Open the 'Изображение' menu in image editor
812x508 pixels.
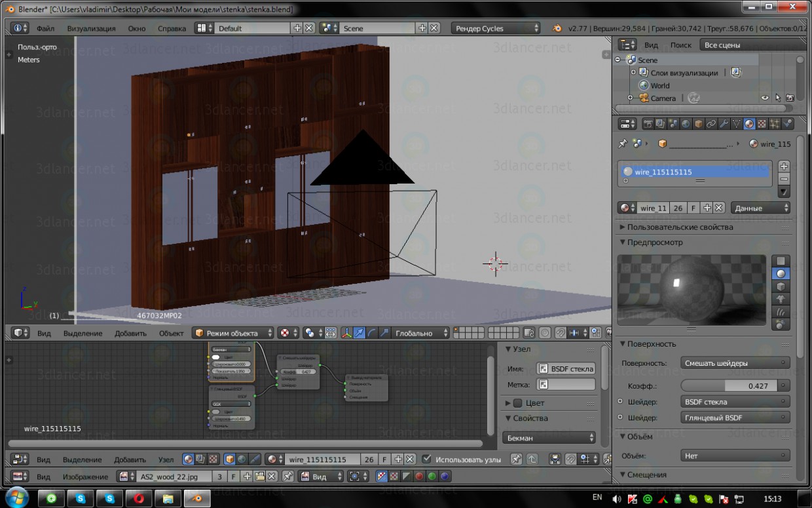point(85,477)
